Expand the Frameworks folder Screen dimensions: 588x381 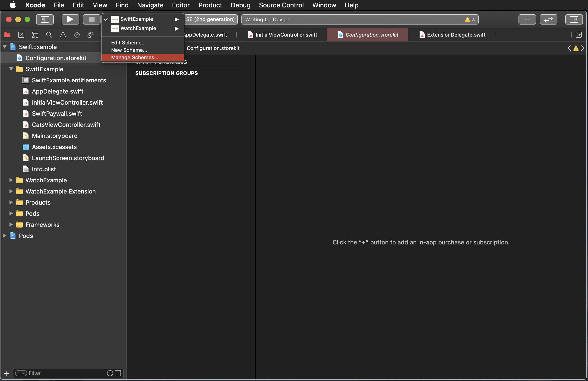[11, 225]
